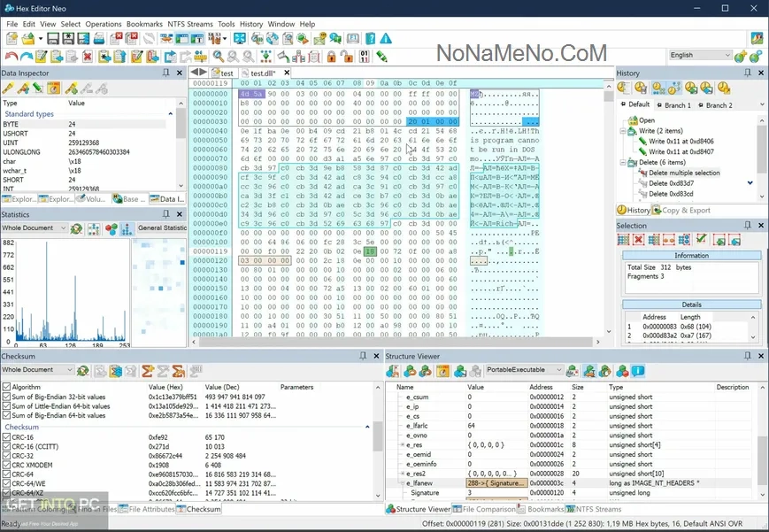
Task: Click the red X delete icon
Action: [x=87, y=57]
